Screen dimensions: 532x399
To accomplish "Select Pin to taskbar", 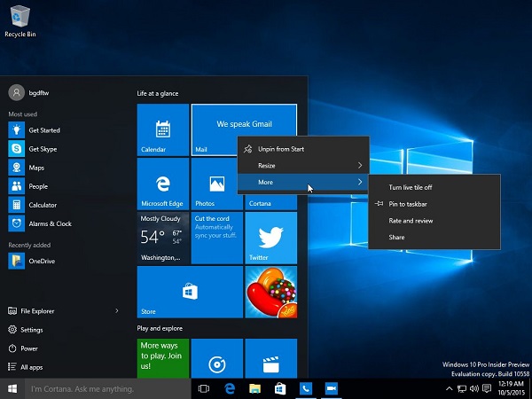I will (x=434, y=204).
